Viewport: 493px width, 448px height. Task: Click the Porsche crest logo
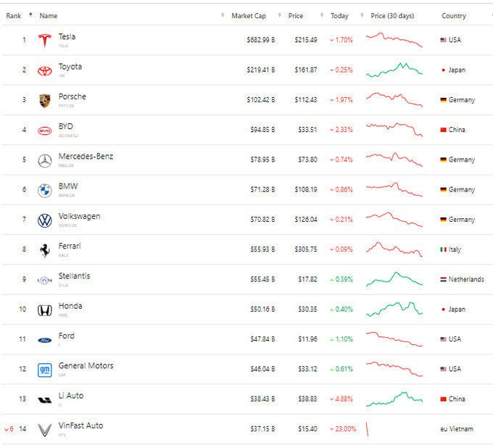[x=45, y=100]
